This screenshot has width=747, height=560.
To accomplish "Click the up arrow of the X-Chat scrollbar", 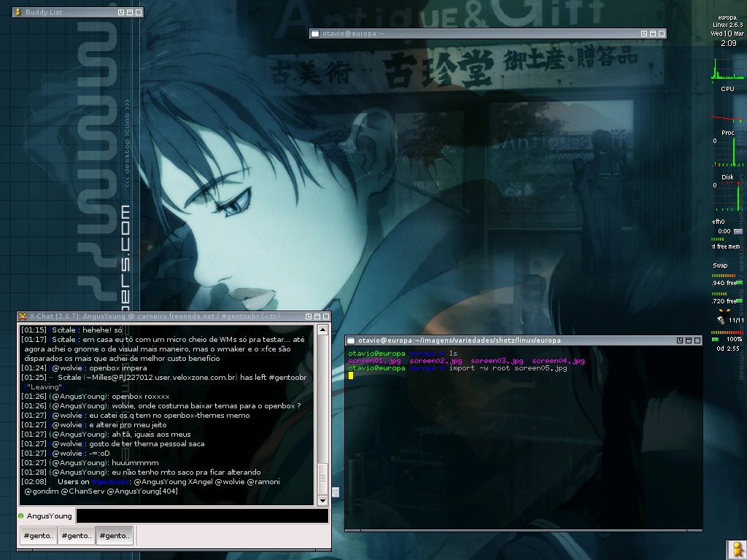I will [322, 330].
